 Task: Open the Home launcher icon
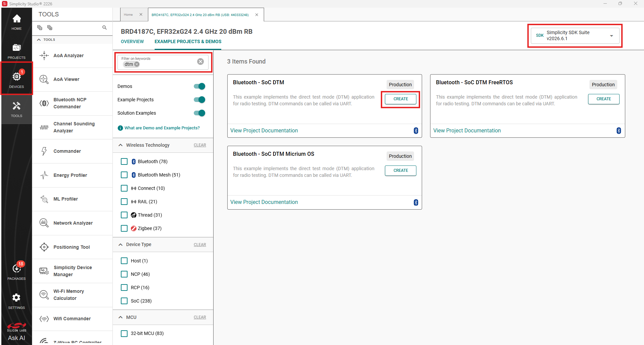16,22
